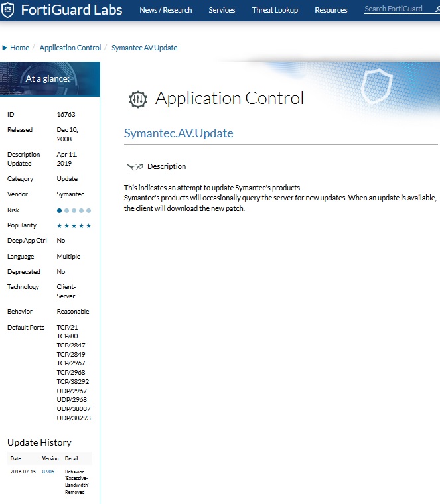The image size is (440, 504).
Task: Click the Behavior value Reasonable
Action: coord(73,312)
